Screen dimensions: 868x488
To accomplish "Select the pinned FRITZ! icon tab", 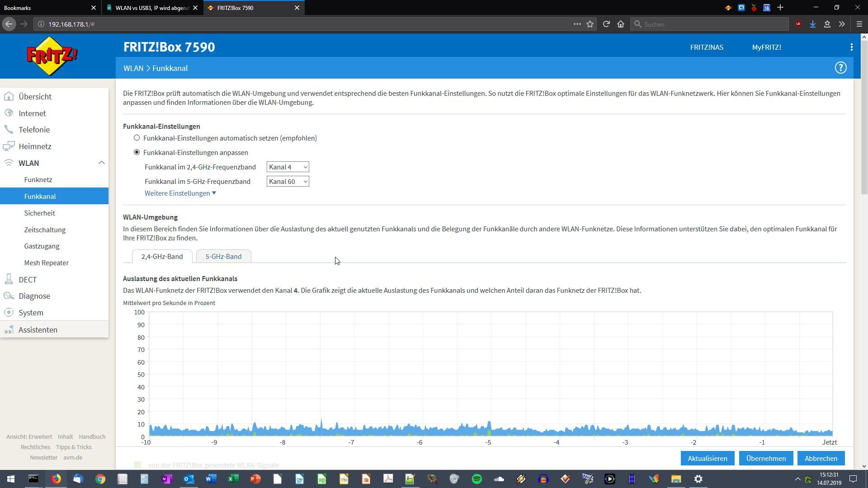I will pyautogui.click(x=728, y=8).
